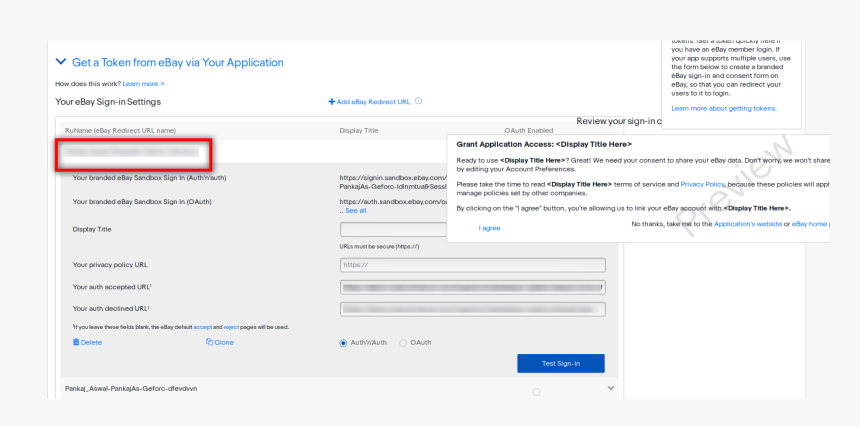Click the Get a Token section heading
Viewport: 860px width, 426px height.
tap(178, 63)
